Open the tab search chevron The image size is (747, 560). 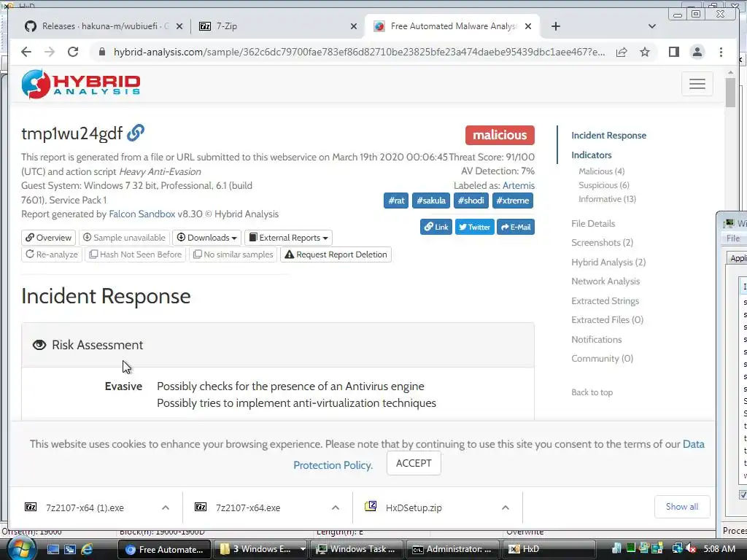tap(652, 26)
